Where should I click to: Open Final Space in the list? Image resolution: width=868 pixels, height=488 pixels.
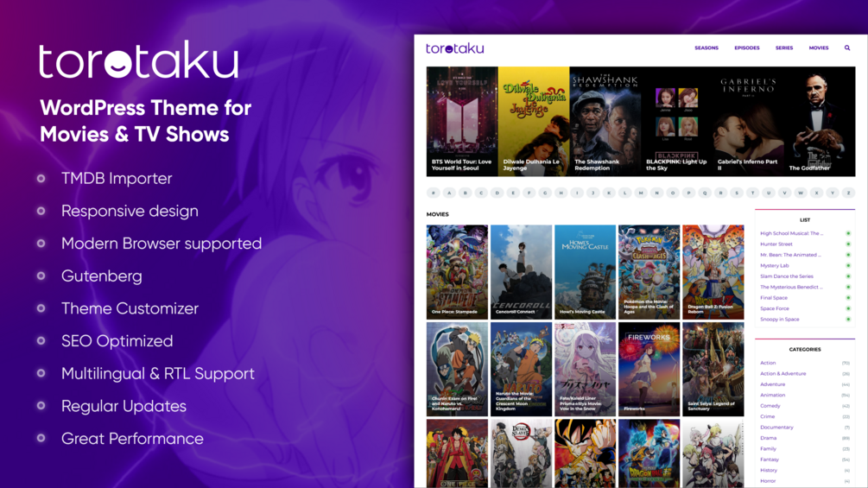[x=773, y=298]
